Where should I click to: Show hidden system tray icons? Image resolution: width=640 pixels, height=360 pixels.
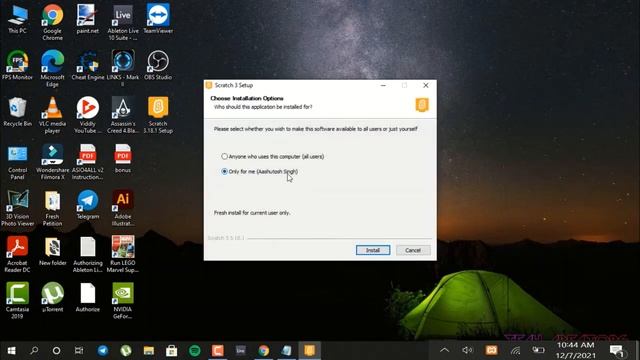point(444,350)
